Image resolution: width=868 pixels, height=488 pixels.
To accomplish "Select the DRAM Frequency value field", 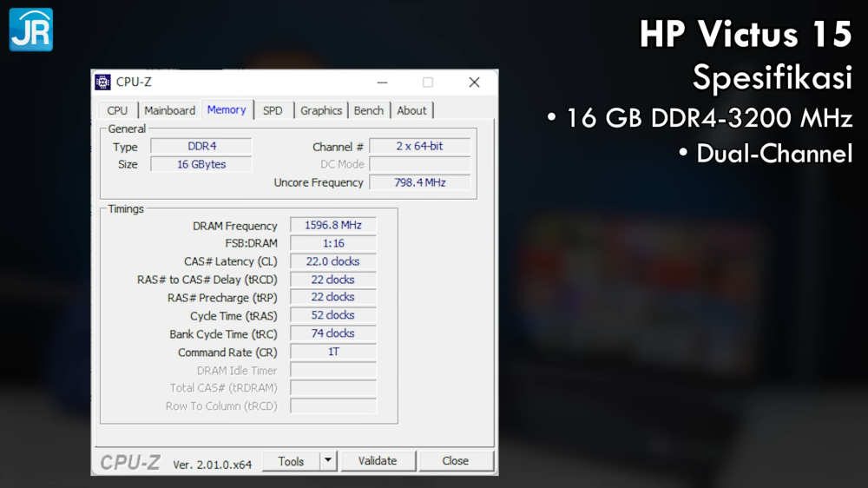I will click(333, 225).
